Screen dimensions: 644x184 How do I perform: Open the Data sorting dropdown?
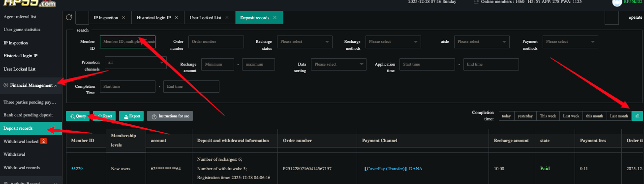tap(339, 65)
